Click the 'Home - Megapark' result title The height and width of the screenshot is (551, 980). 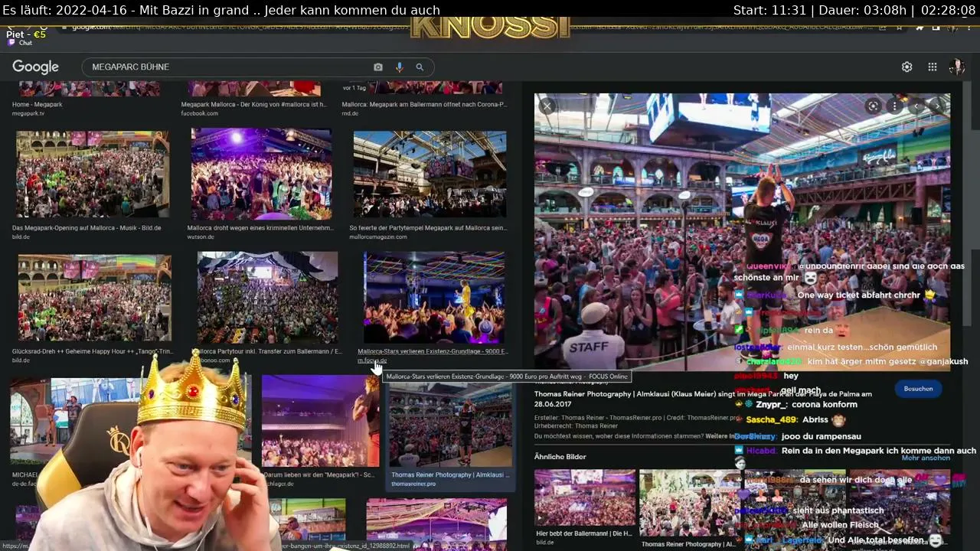pyautogui.click(x=37, y=105)
